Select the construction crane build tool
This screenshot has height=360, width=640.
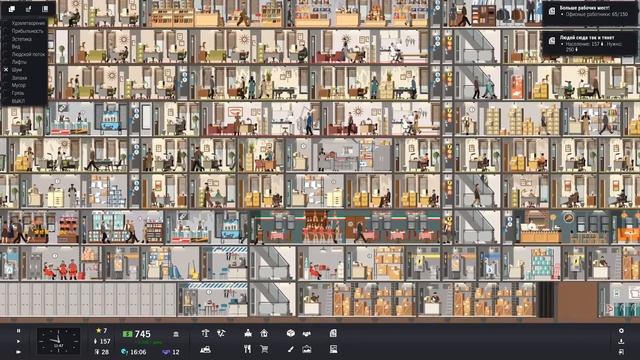tap(205, 333)
